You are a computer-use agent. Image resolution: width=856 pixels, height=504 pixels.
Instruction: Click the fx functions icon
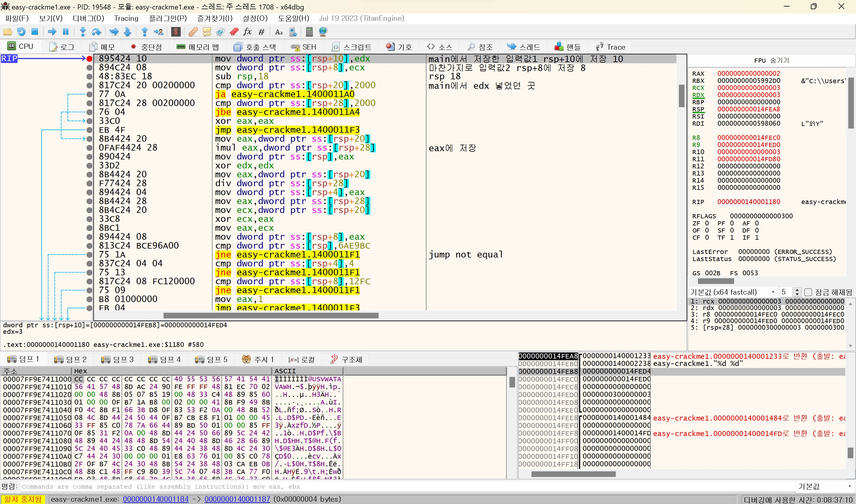tap(247, 32)
